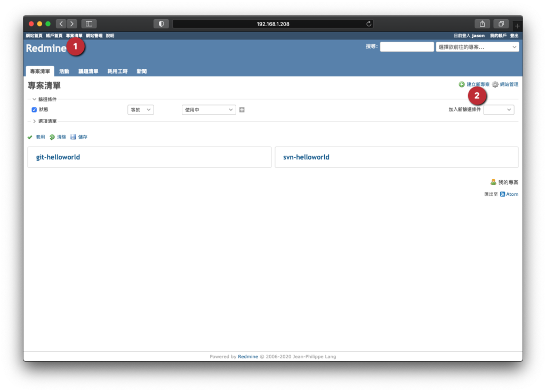Click the plus icon next to 使用中
This screenshot has height=392, width=546.
point(242,110)
